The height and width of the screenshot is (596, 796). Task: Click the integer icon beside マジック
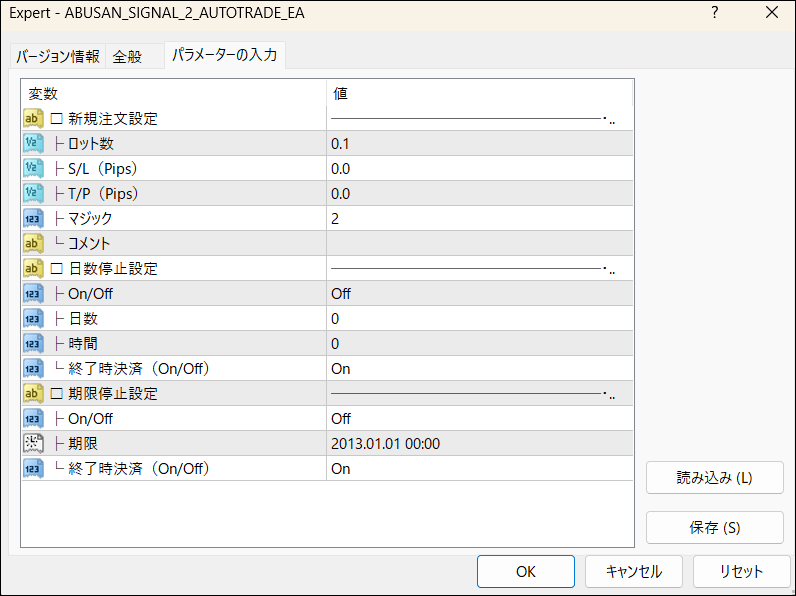(32, 219)
